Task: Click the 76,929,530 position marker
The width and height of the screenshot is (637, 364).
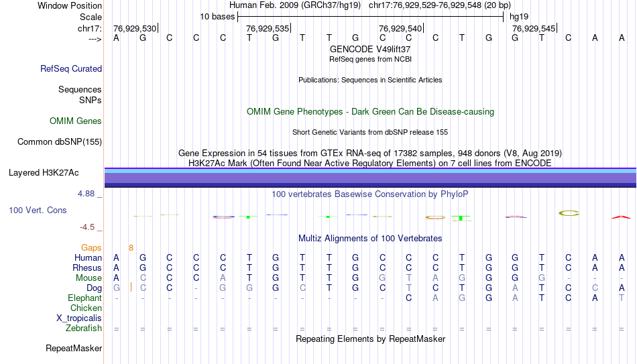Action: tap(135, 28)
